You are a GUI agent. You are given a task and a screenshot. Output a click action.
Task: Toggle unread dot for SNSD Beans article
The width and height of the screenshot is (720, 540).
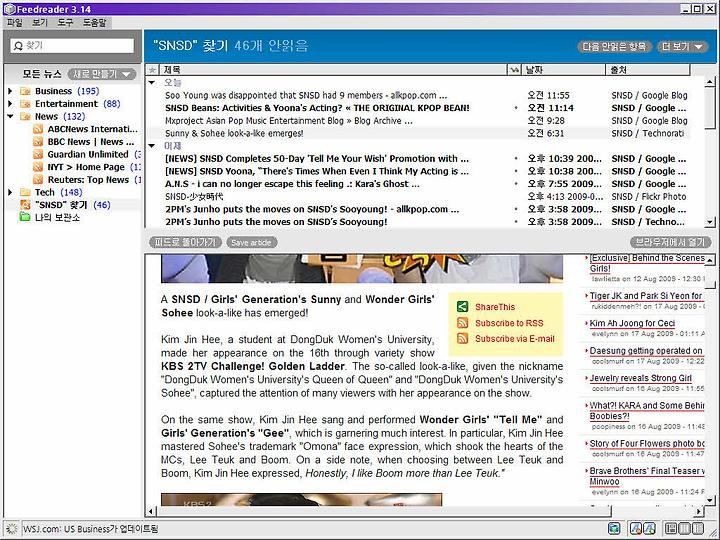pos(516,108)
